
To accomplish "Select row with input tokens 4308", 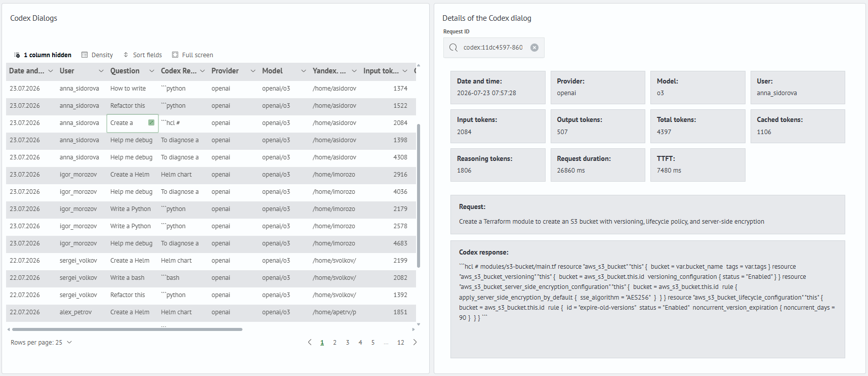I will tap(211, 157).
